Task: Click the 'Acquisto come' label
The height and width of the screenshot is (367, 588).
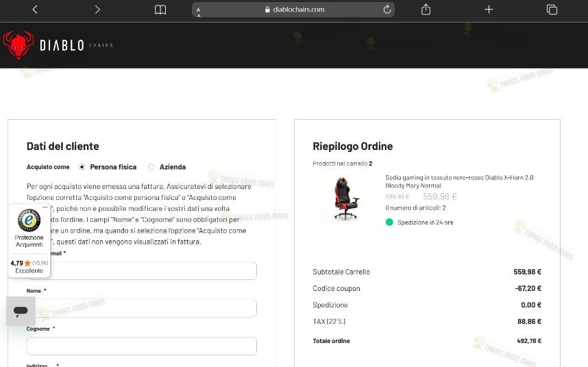Action: [48, 167]
